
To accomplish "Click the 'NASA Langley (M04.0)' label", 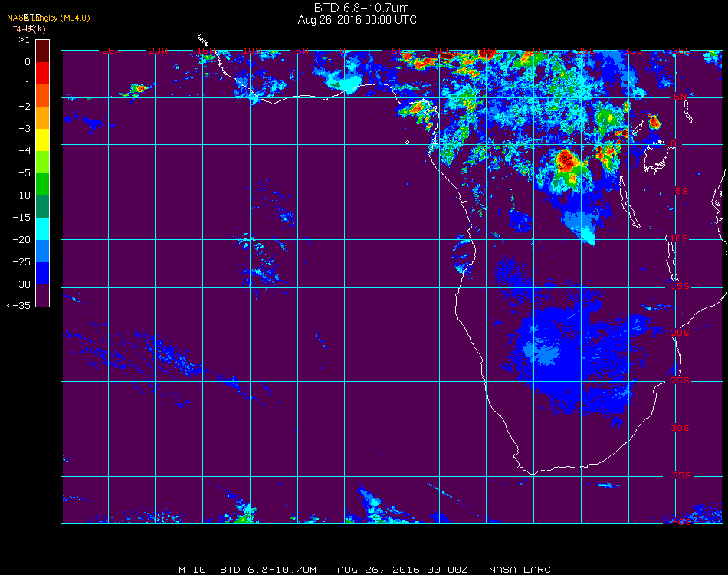I will tap(48, 18).
